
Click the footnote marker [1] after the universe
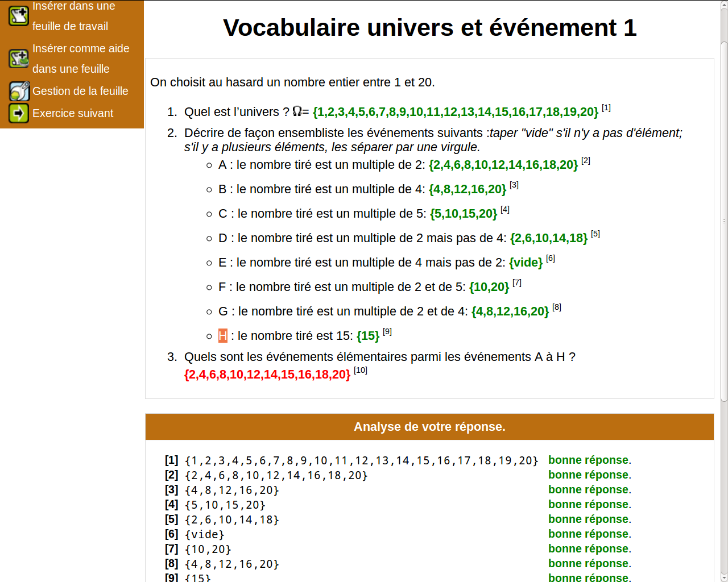[606, 107]
